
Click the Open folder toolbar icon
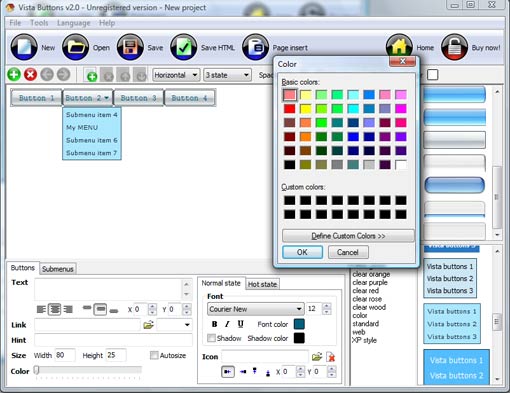(x=76, y=47)
